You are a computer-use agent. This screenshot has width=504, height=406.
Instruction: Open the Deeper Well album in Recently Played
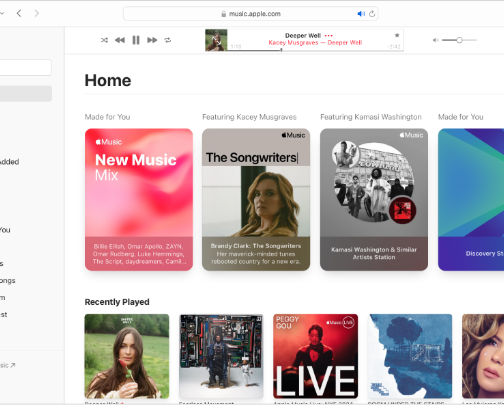127,356
